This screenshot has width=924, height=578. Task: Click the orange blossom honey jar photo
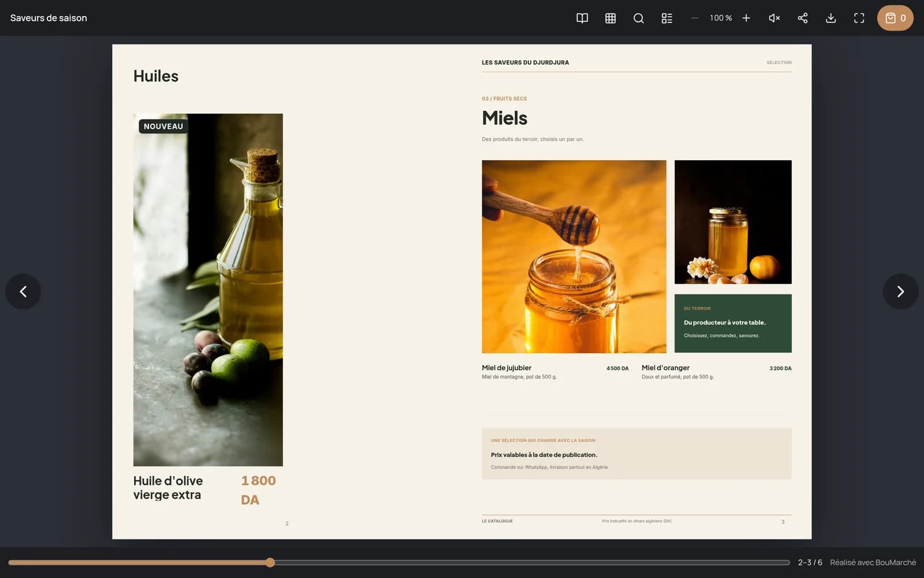733,222
